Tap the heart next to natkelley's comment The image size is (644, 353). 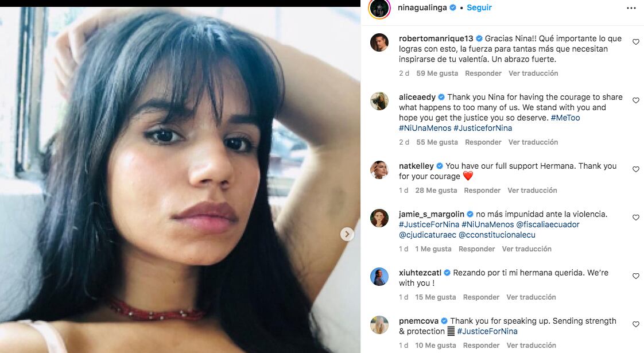[636, 169]
